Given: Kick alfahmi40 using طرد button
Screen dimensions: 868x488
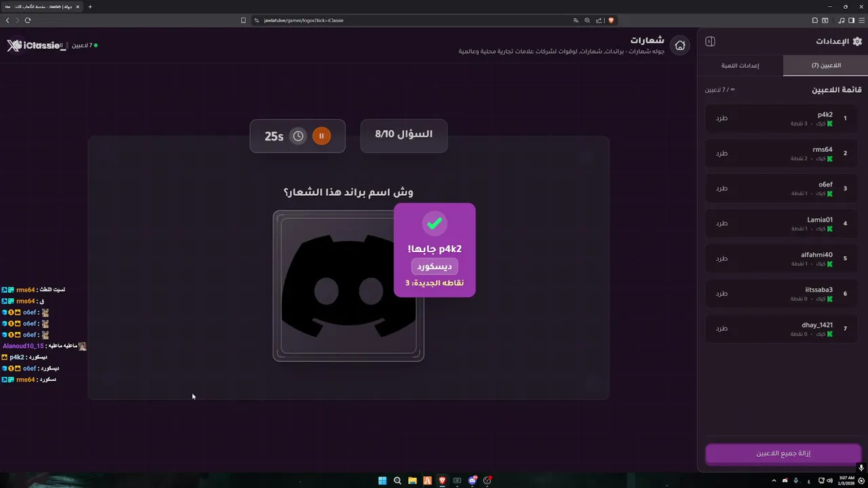Looking at the screenshot, I should pyautogui.click(x=722, y=258).
